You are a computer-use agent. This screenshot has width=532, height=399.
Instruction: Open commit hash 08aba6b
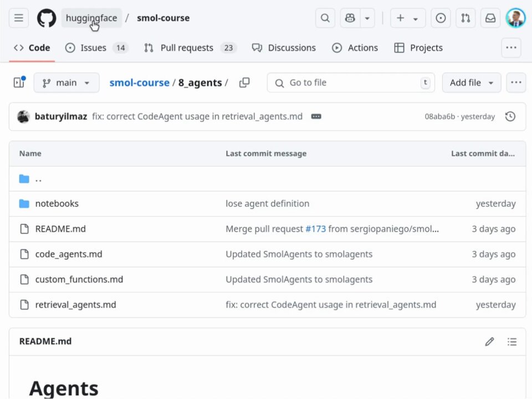[439, 116]
